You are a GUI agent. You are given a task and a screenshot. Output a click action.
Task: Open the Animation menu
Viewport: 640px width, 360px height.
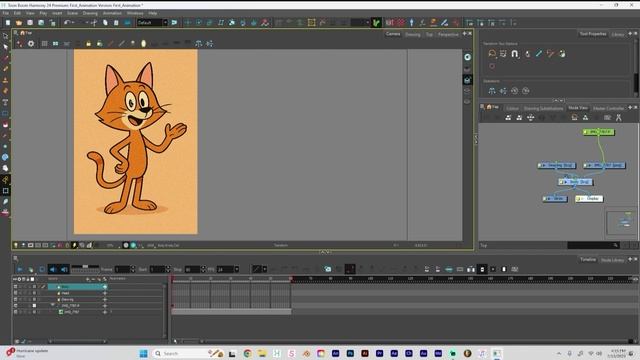(112, 13)
